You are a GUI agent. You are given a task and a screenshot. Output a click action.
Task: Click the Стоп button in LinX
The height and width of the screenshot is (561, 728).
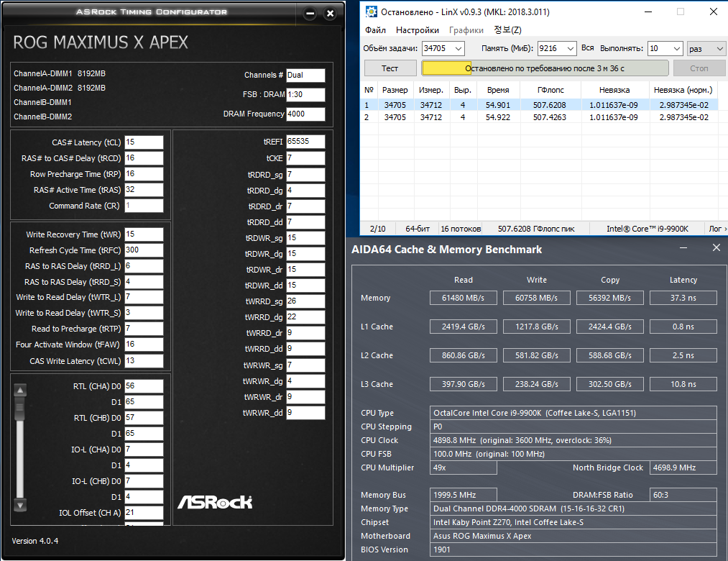tap(699, 68)
